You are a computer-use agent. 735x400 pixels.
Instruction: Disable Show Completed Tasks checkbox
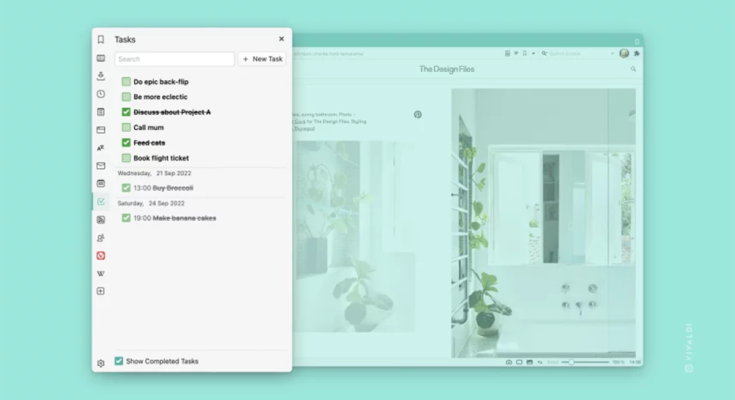pos(119,360)
